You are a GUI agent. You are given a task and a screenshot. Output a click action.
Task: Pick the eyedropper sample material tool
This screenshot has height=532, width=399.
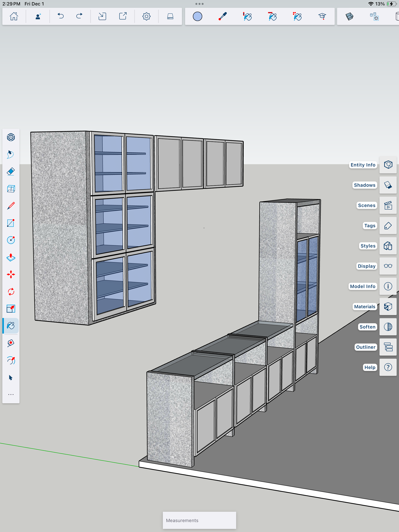(x=223, y=16)
